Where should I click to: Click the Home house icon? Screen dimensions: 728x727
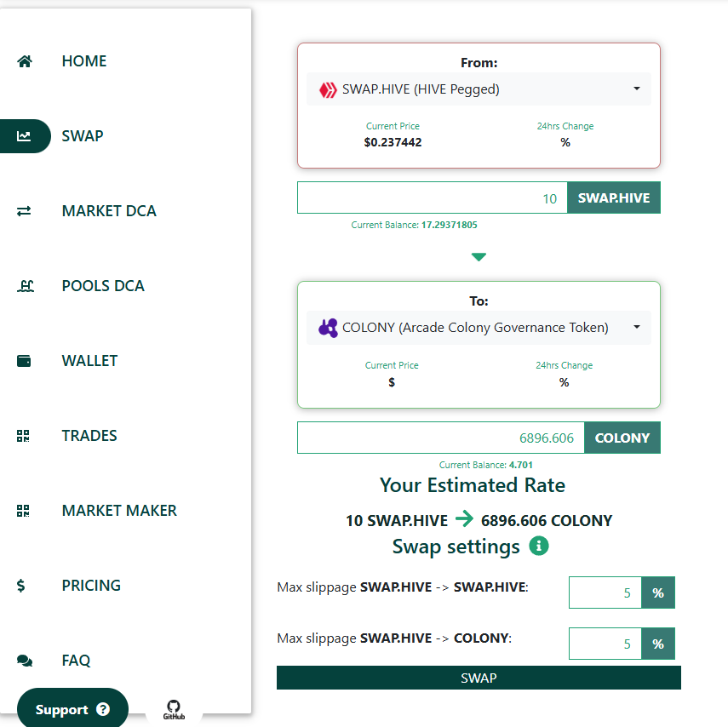[24, 61]
